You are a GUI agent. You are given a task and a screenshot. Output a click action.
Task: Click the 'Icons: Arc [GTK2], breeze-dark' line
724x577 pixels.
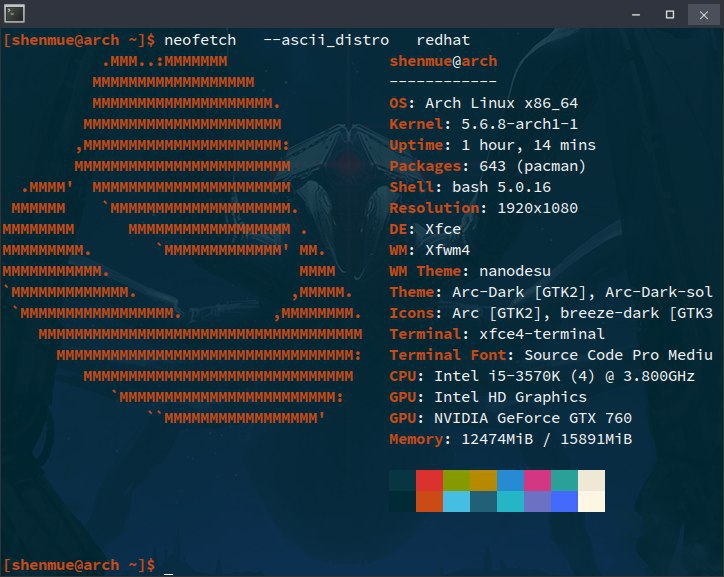pyautogui.click(x=551, y=313)
